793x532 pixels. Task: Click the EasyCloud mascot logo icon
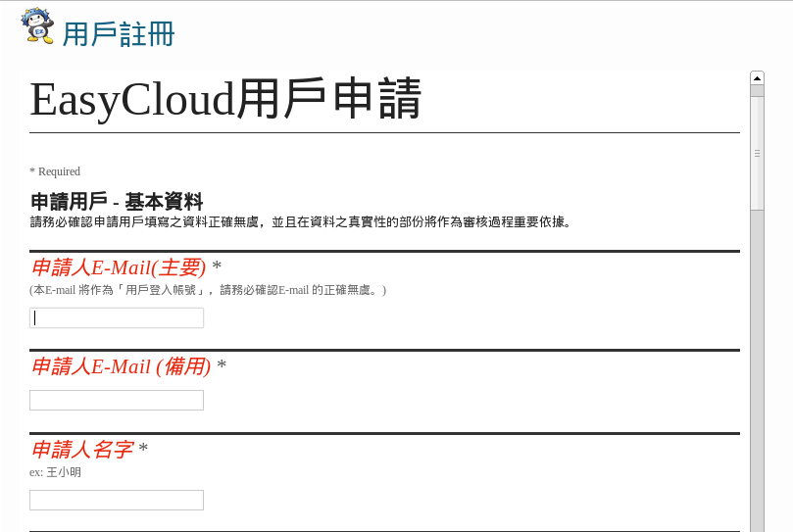click(x=37, y=25)
